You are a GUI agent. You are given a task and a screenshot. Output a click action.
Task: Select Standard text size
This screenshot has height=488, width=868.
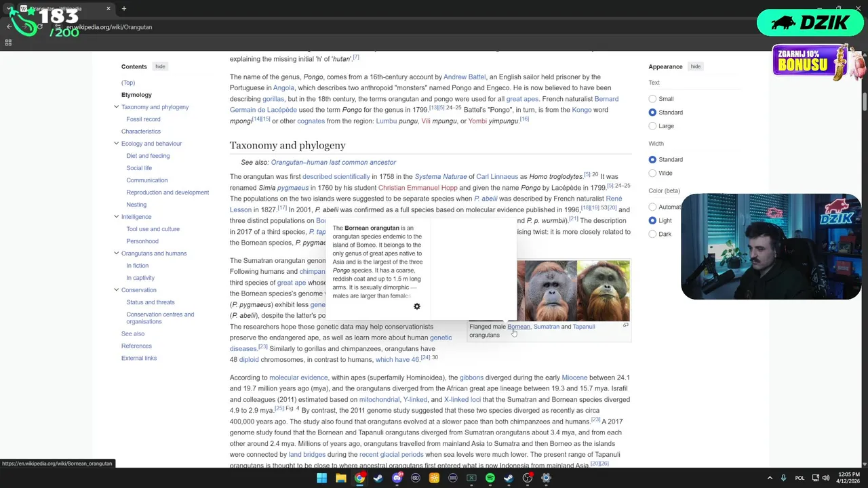(652, 113)
